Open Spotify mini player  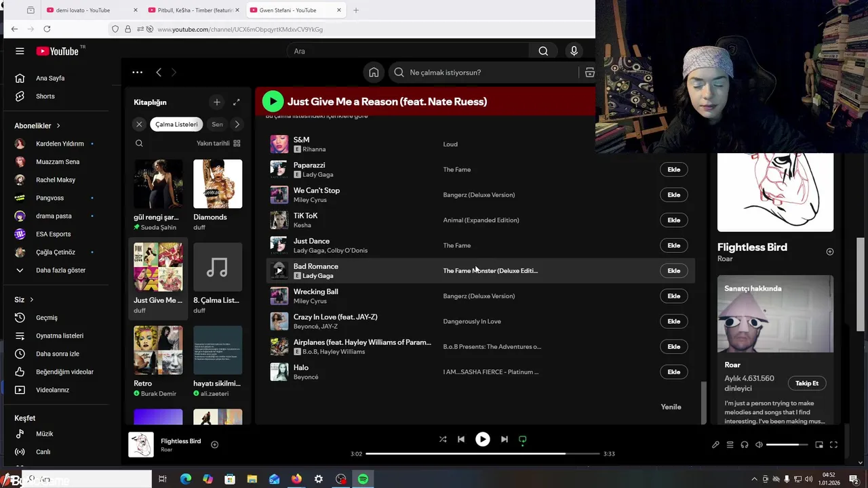pyautogui.click(x=819, y=445)
